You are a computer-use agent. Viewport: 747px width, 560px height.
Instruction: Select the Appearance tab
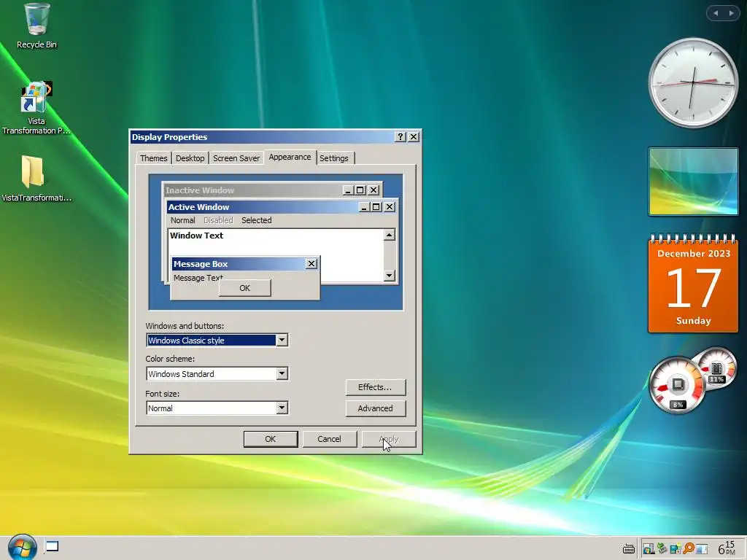pos(290,157)
